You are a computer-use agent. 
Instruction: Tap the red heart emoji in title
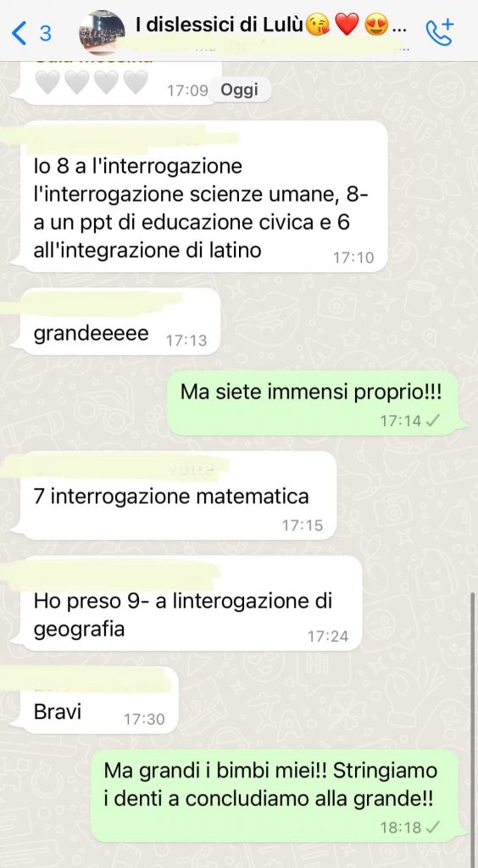(347, 25)
